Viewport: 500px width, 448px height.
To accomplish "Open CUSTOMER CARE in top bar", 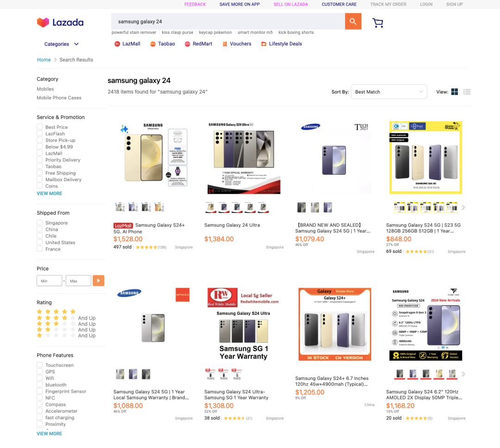I will click(x=339, y=5).
